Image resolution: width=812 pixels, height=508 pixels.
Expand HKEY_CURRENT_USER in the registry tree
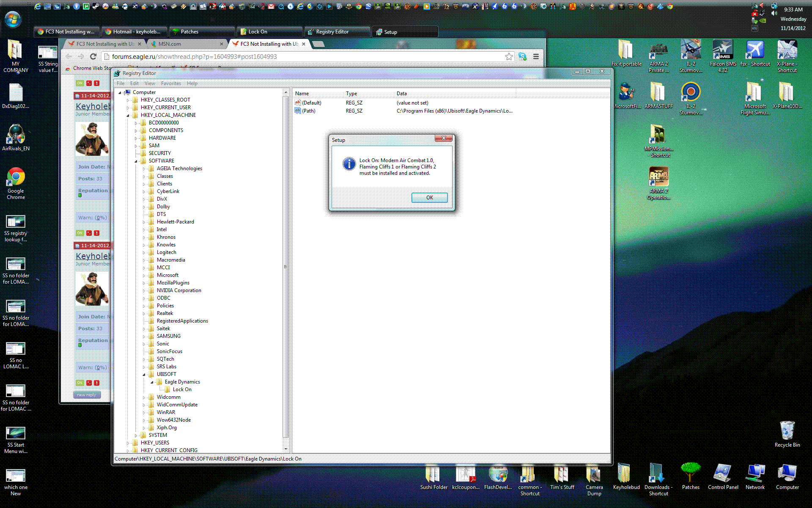(x=128, y=108)
